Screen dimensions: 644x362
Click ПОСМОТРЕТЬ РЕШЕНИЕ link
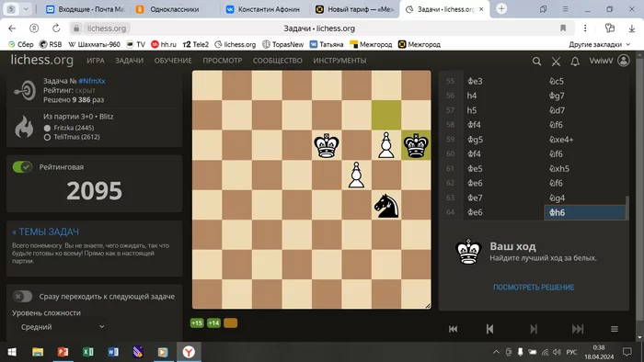pyautogui.click(x=534, y=287)
